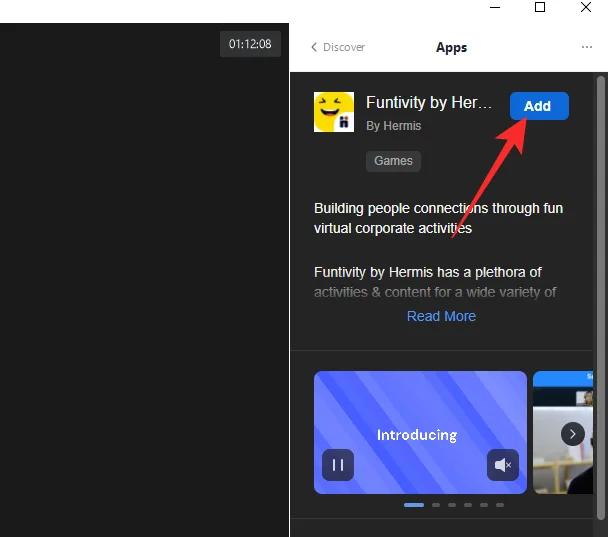
Task: Select the Games category tag
Action: pyautogui.click(x=394, y=161)
